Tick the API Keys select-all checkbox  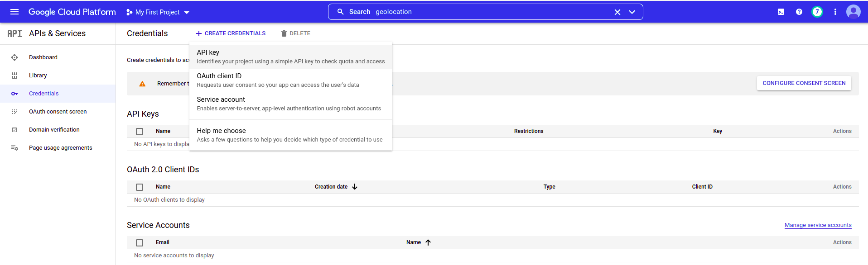point(140,132)
